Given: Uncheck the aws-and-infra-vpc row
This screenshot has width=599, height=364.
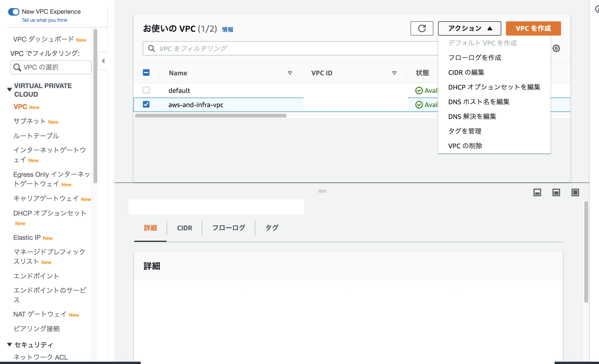Looking at the screenshot, I should 146,105.
